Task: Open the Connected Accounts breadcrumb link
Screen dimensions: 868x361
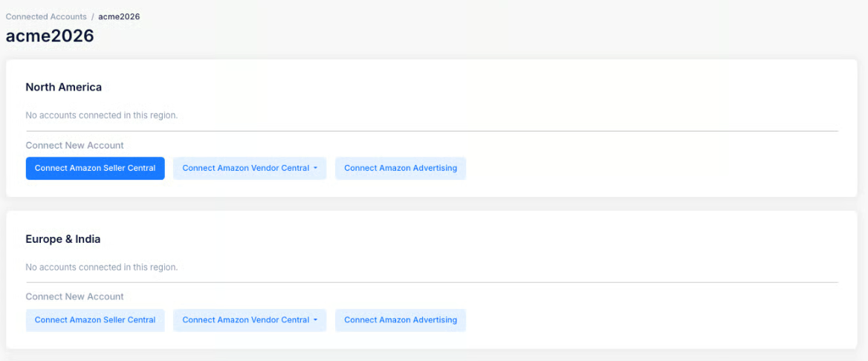Action: [46, 16]
